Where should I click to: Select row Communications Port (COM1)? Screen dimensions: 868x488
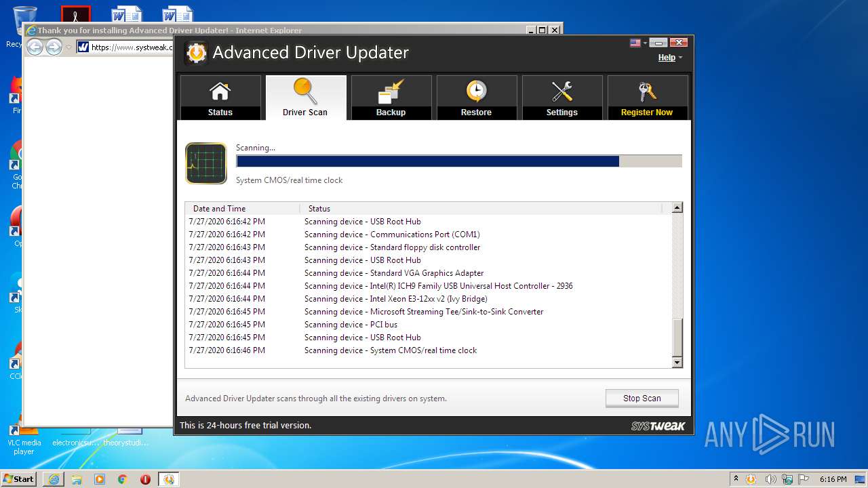tap(429, 235)
